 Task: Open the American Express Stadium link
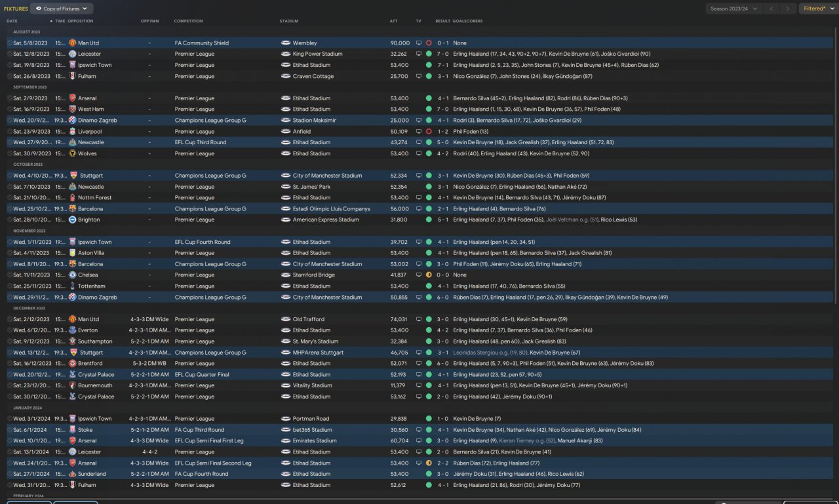coord(326,220)
